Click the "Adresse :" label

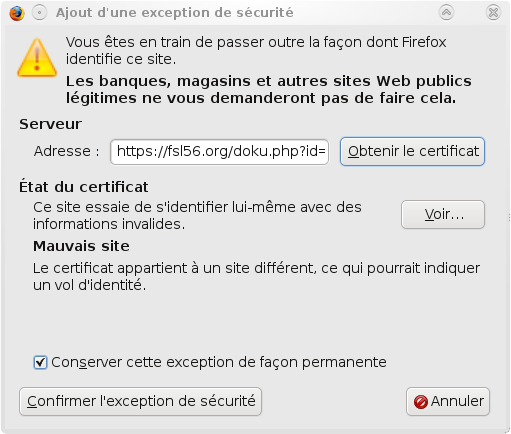coord(67,151)
